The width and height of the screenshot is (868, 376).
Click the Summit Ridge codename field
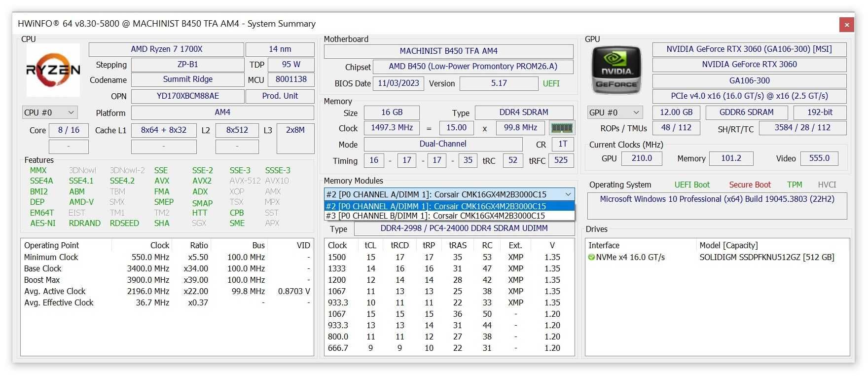click(187, 79)
